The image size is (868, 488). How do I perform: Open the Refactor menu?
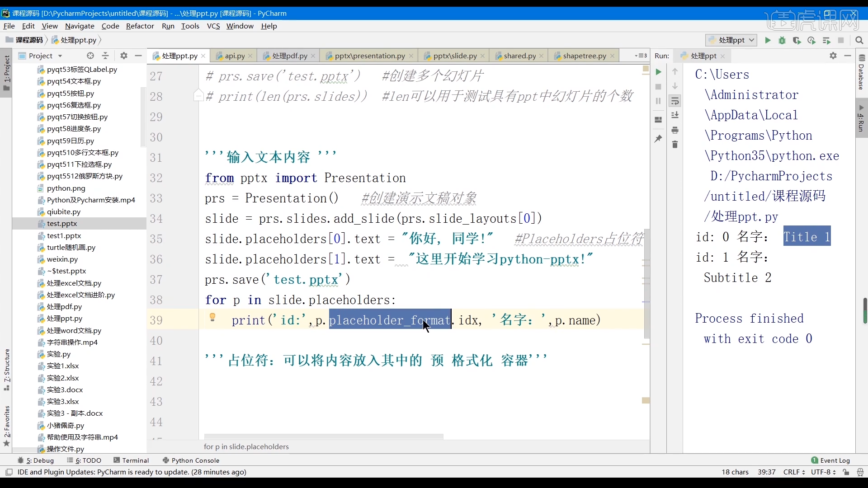[x=140, y=26]
